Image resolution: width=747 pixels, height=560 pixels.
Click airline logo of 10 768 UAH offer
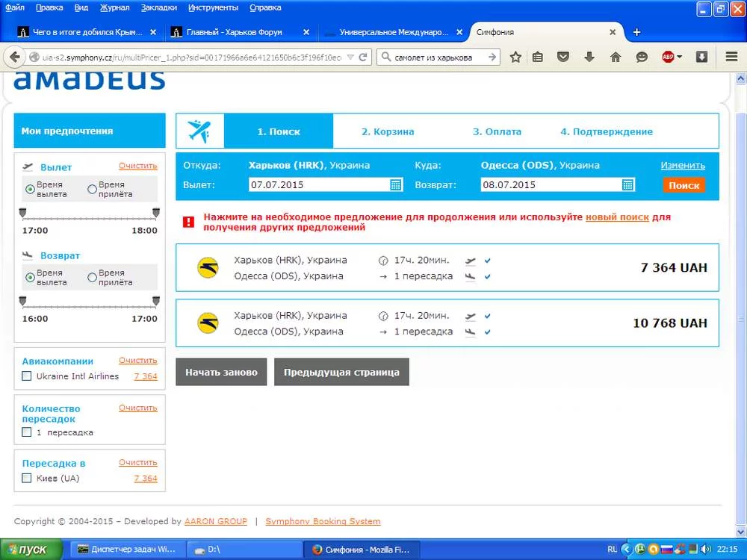coord(208,323)
